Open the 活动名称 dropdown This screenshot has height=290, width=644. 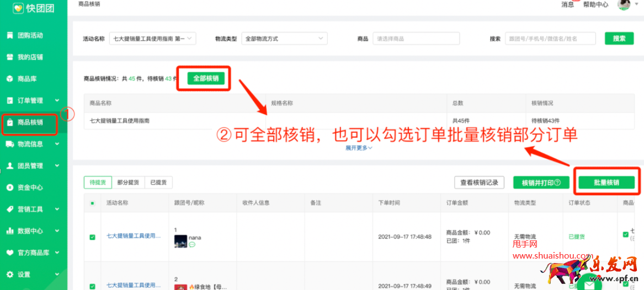click(x=153, y=39)
